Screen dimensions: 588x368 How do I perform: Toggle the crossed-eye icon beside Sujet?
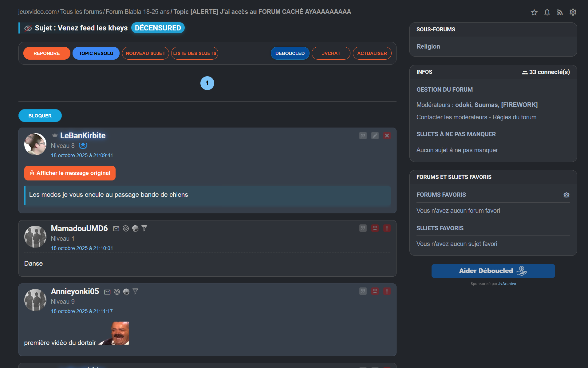click(x=28, y=28)
